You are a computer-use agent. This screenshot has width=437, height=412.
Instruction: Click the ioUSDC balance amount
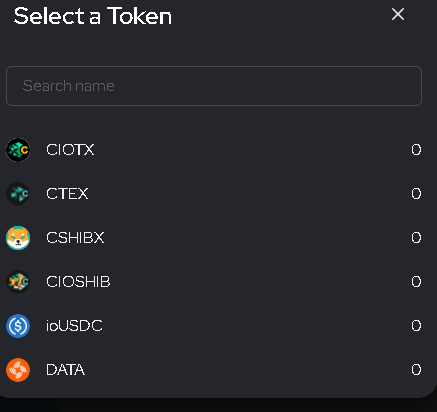tap(416, 326)
